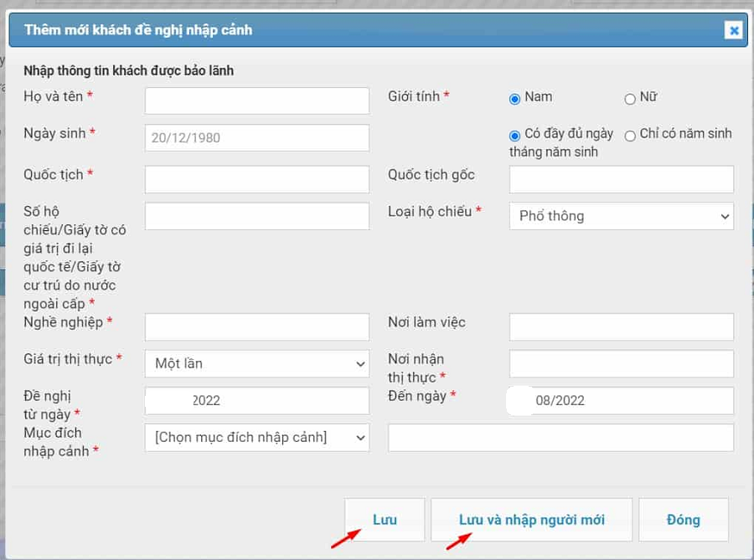
Task: Click into the Quốc tịch field
Action: 256,179
